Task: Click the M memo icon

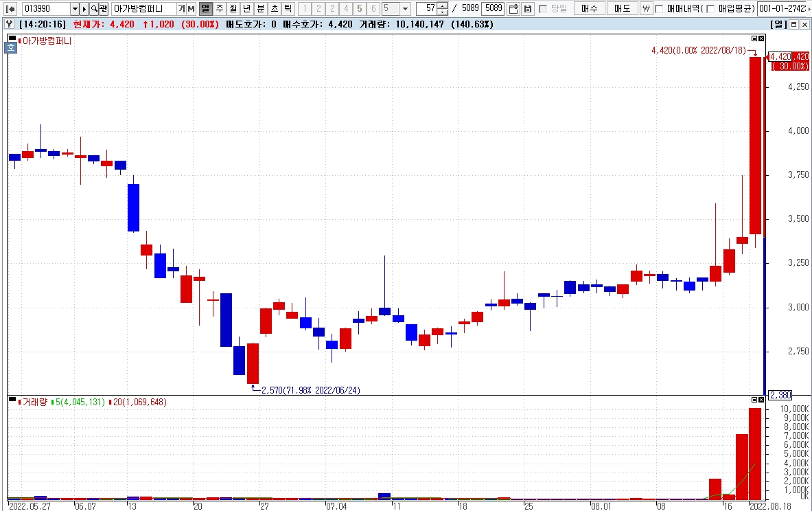Action: [191, 8]
